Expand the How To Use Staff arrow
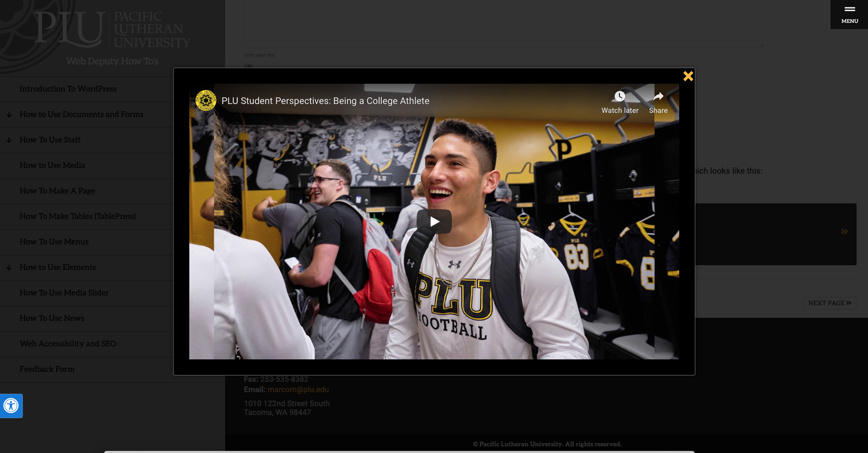The height and width of the screenshot is (453, 868). pos(9,140)
